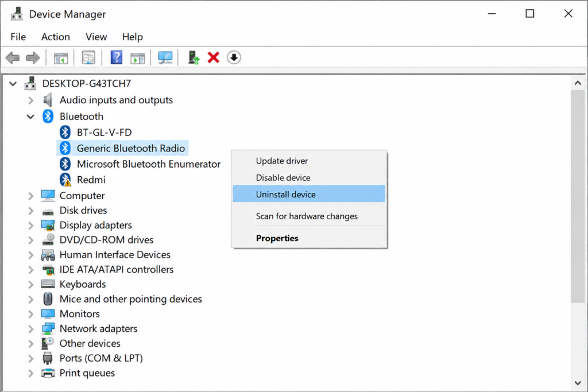The image size is (588, 392).
Task: Click the Forward arrow toolbar icon
Action: tap(33, 58)
